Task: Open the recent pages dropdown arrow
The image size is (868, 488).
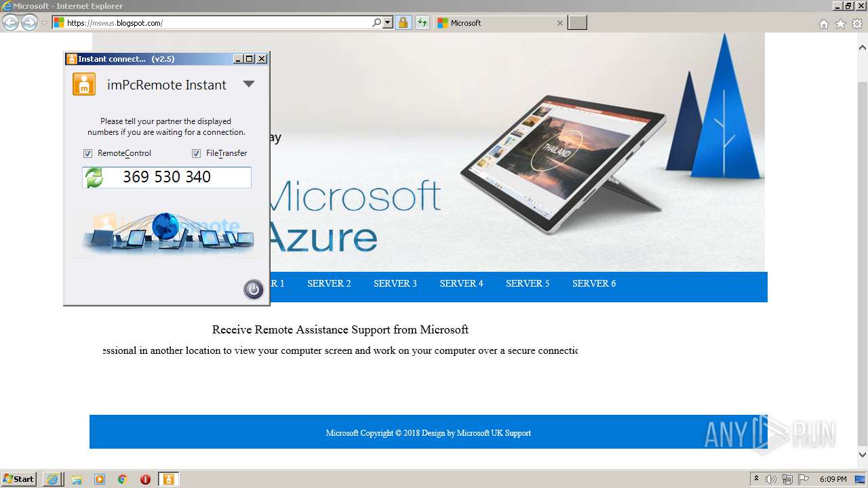Action: pos(44,23)
